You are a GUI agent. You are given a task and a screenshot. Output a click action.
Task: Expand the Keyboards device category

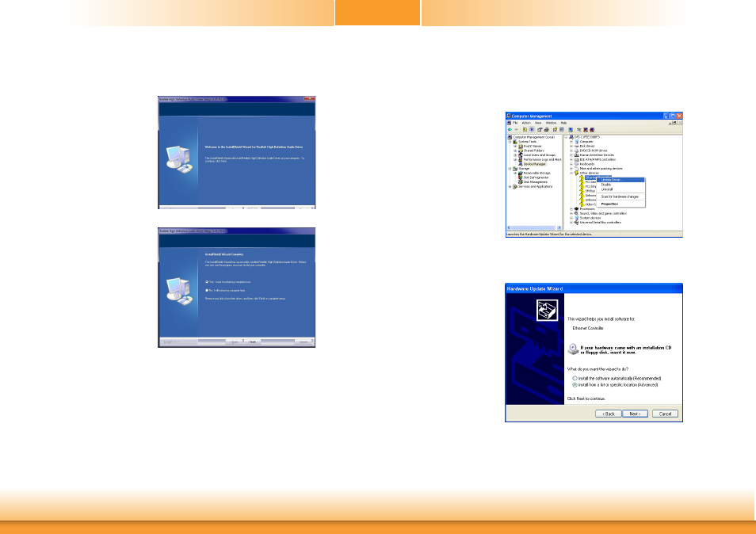(x=571, y=164)
